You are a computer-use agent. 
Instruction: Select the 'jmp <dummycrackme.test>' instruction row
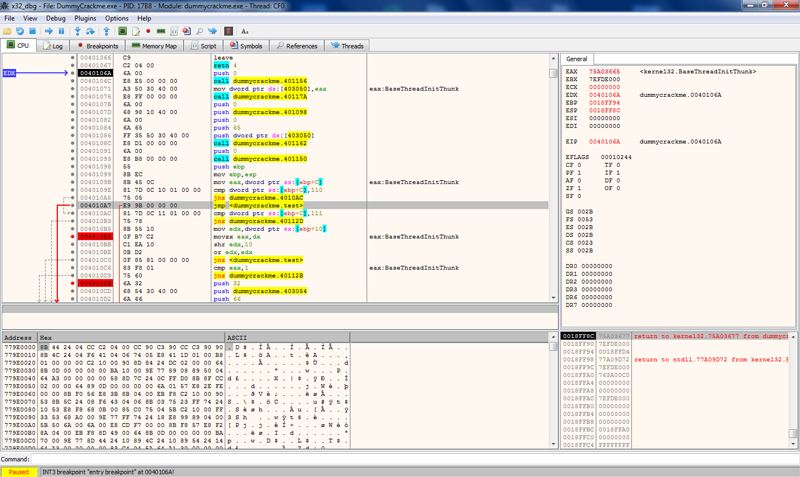312,206
